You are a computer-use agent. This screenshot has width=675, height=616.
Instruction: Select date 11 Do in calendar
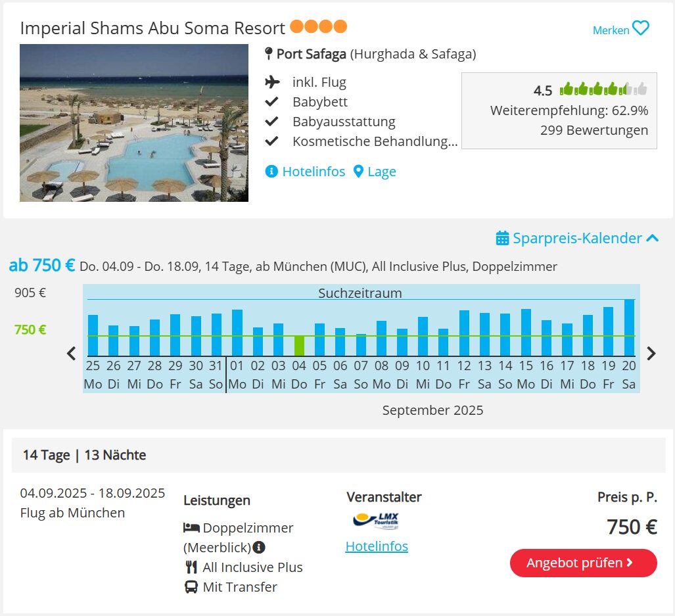pos(444,375)
